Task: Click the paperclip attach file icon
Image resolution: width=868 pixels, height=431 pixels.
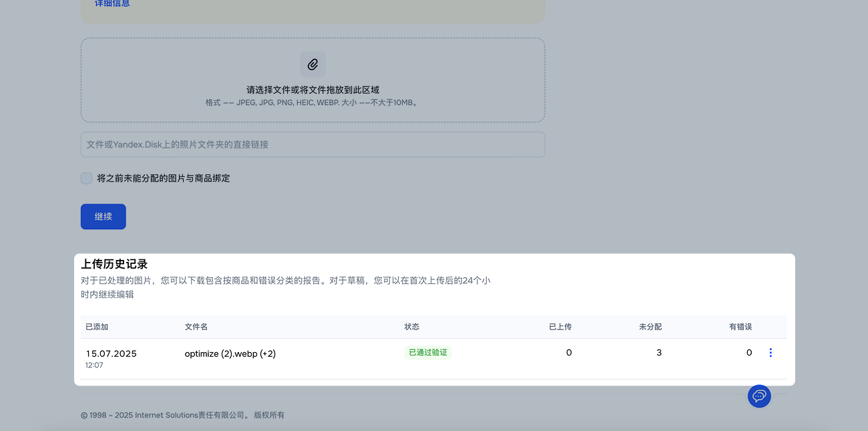Action: click(312, 65)
